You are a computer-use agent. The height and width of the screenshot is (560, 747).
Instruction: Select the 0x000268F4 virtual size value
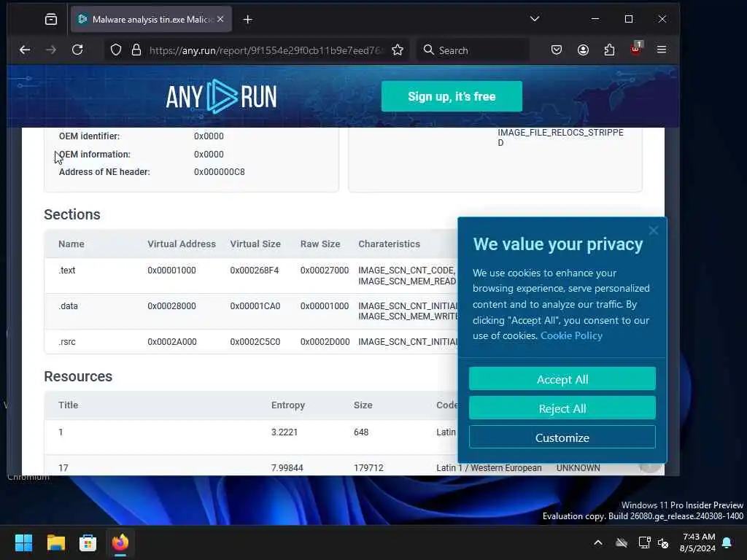coord(255,270)
